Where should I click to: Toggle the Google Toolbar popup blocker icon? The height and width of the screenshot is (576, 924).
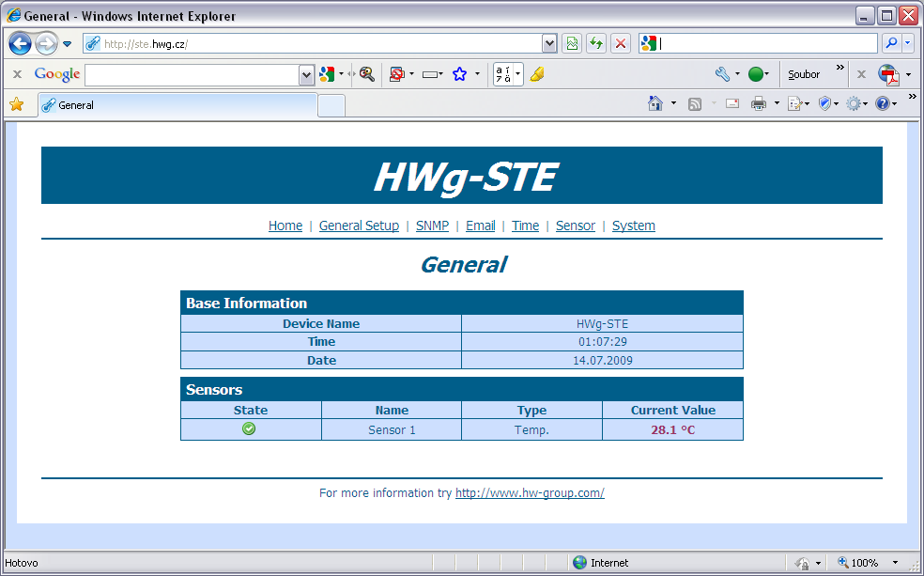tap(397, 74)
